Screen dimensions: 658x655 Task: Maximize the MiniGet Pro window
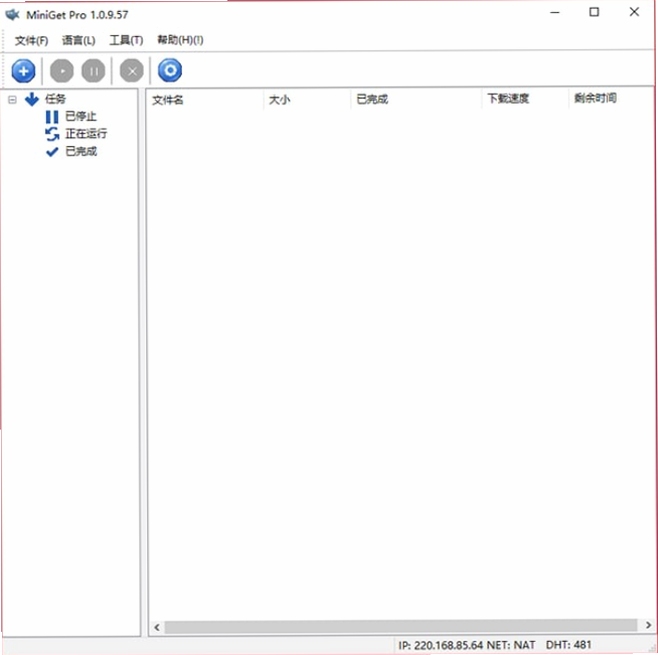point(594,12)
